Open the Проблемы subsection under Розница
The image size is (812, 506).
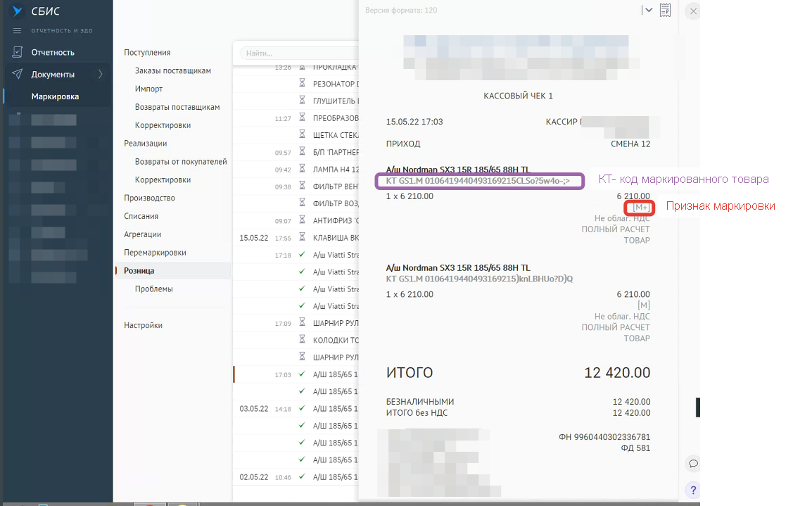(153, 289)
